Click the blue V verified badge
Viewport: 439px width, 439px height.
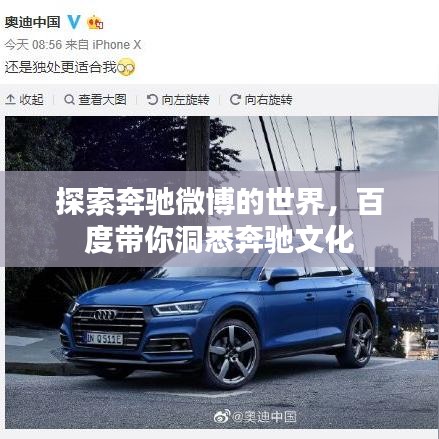pyautogui.click(x=74, y=22)
